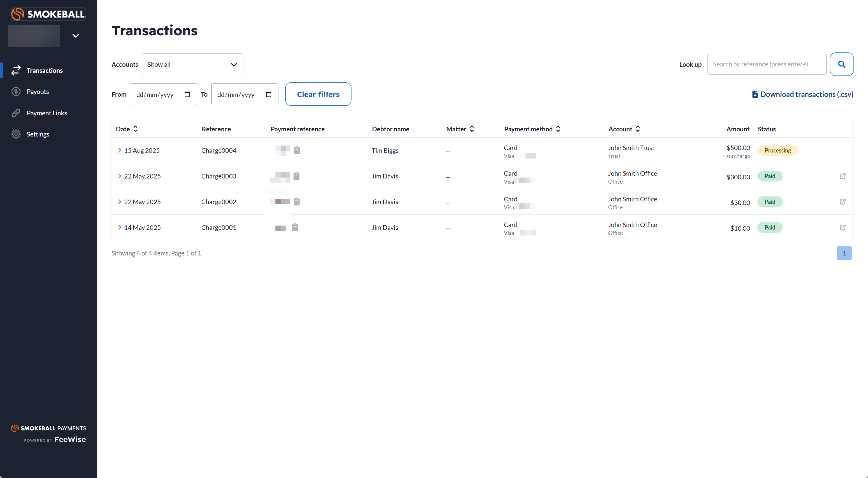Open external link for Charge0001 transaction
This screenshot has width=868, height=478.
(842, 228)
